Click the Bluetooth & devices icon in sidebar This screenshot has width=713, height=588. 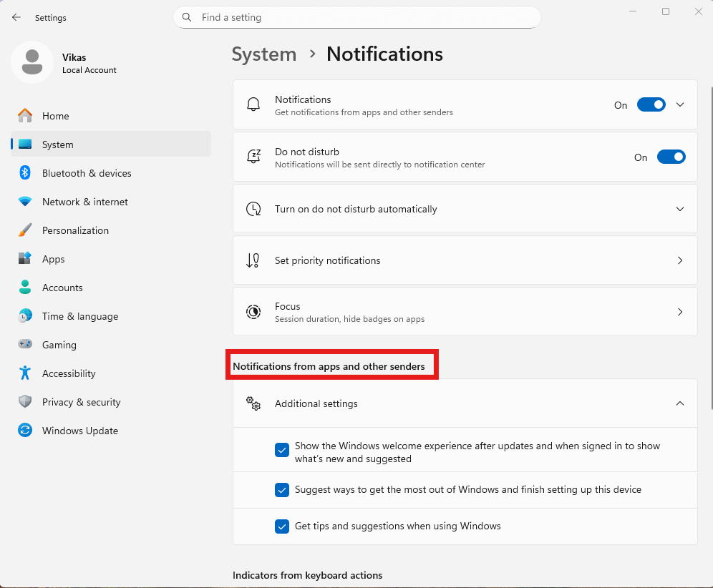[25, 173]
